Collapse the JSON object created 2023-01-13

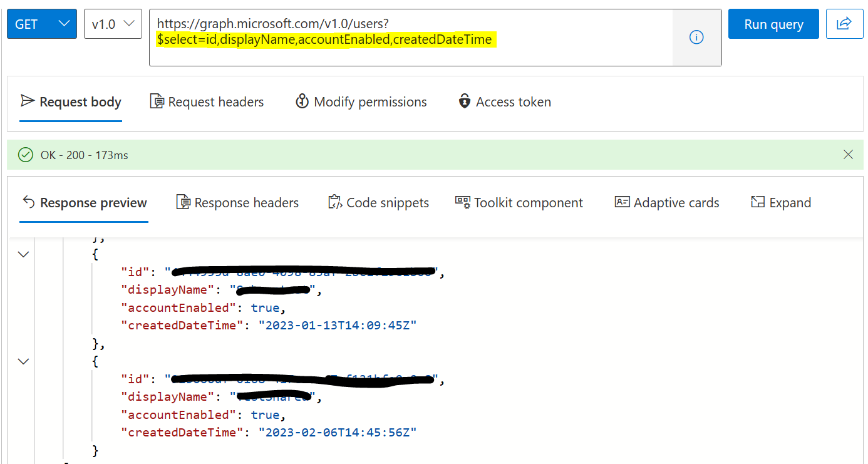(23, 254)
